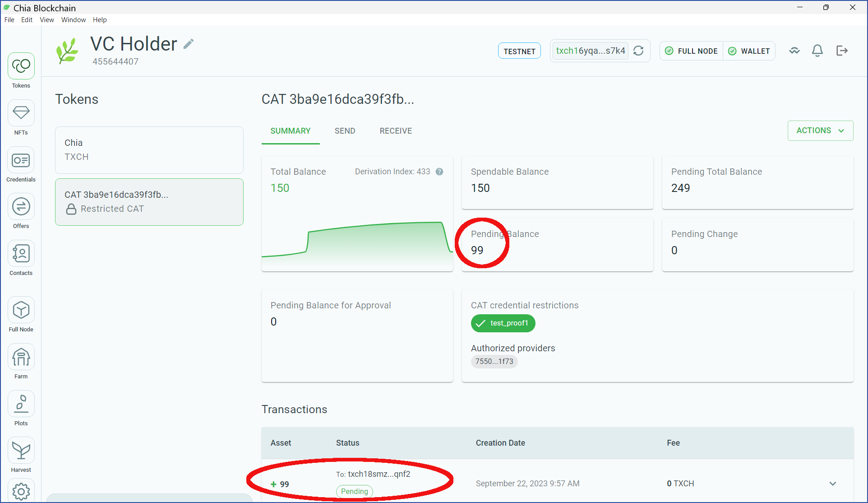
Task: Click the balance history chart
Action: coord(357,246)
